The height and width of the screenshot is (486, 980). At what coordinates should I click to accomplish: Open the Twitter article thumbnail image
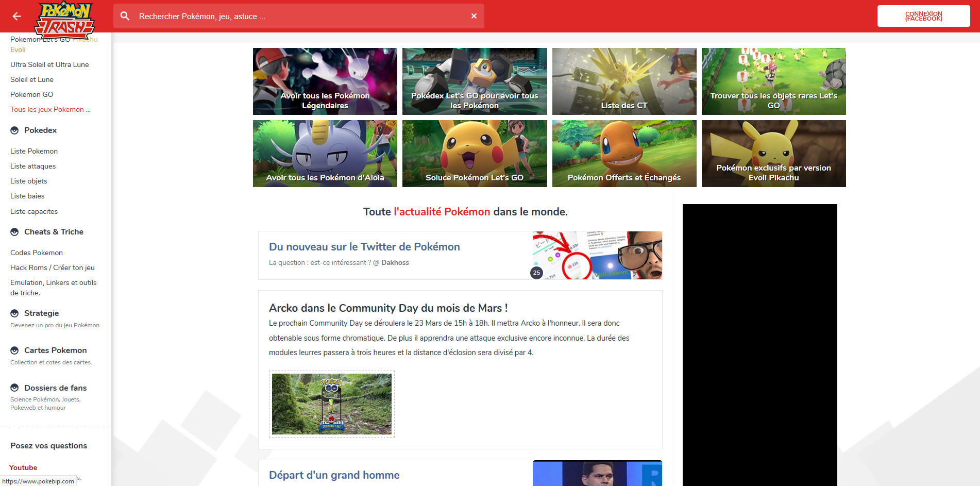(597, 256)
